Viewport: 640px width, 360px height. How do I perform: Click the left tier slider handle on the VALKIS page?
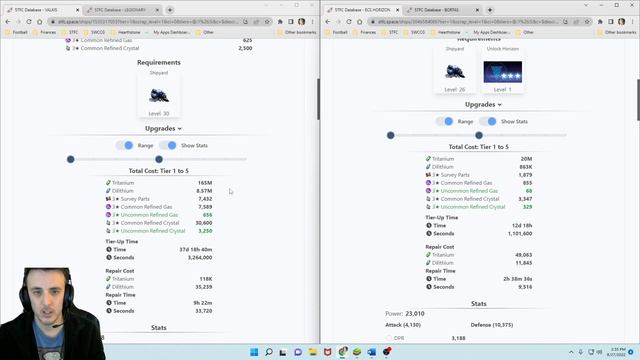point(71,159)
